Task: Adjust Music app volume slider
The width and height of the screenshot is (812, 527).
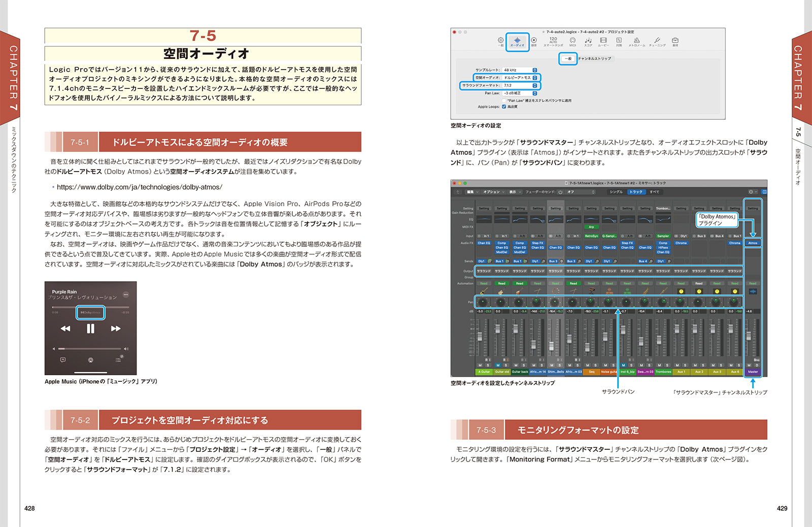Action: pos(90,349)
